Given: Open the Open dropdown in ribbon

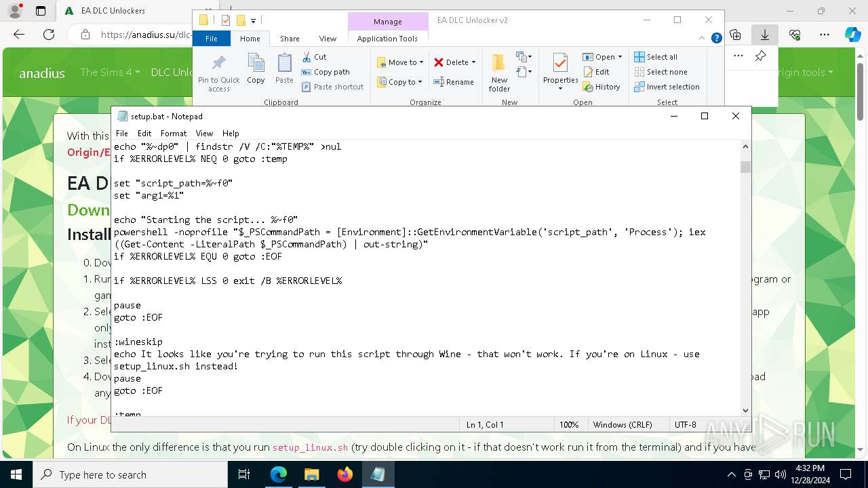Looking at the screenshot, I should (602, 57).
